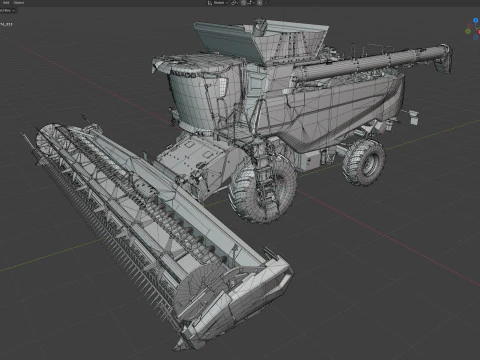
Task: Select the front wheel of the harvester
Action: 263,190
